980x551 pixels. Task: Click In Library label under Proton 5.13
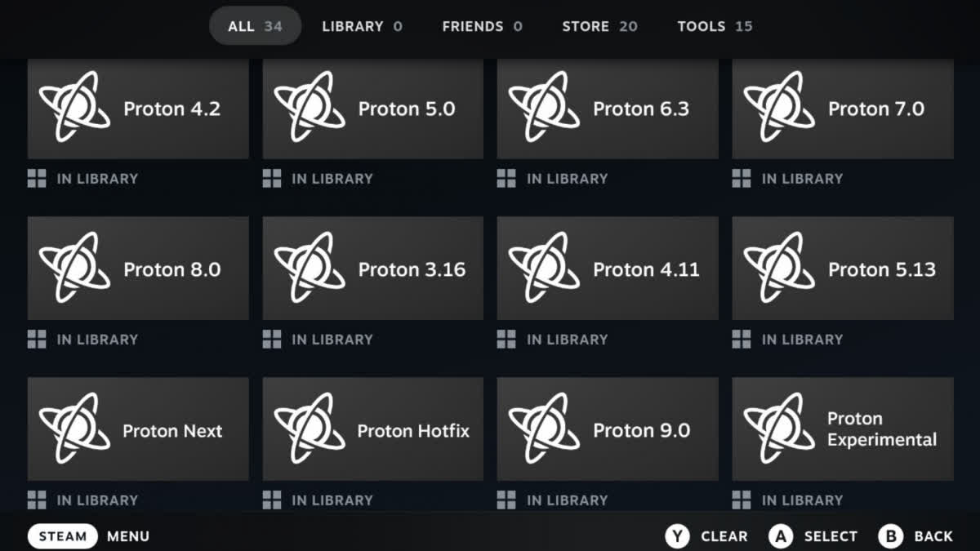coord(802,340)
